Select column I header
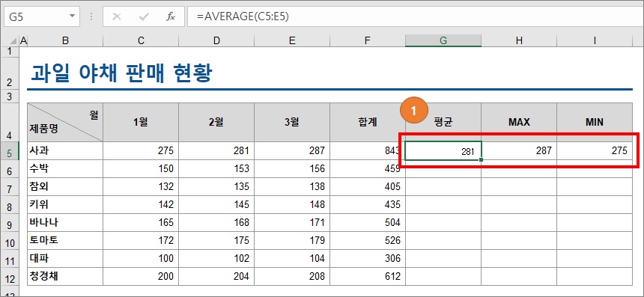Viewport: 644px width, 297px height. pos(595,40)
